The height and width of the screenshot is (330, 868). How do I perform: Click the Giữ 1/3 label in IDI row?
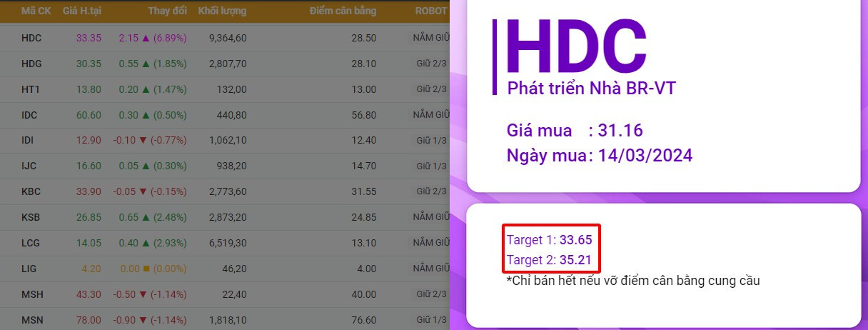[431, 141]
